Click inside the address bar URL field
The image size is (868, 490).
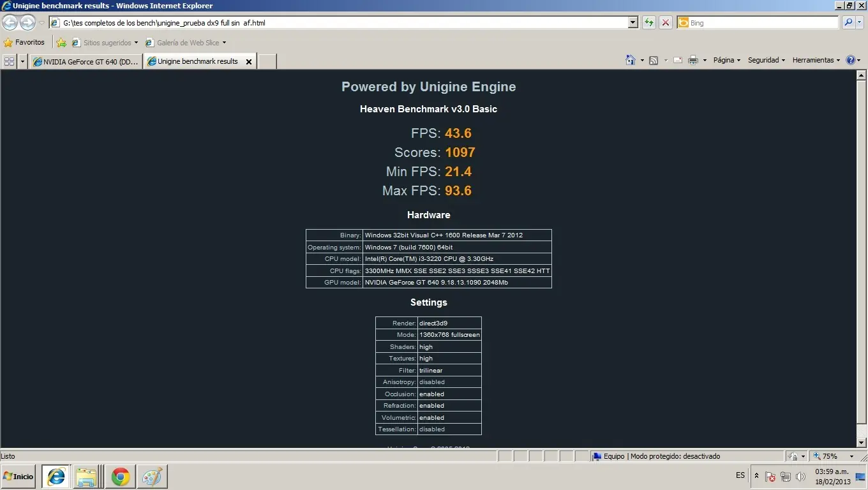[x=345, y=23]
